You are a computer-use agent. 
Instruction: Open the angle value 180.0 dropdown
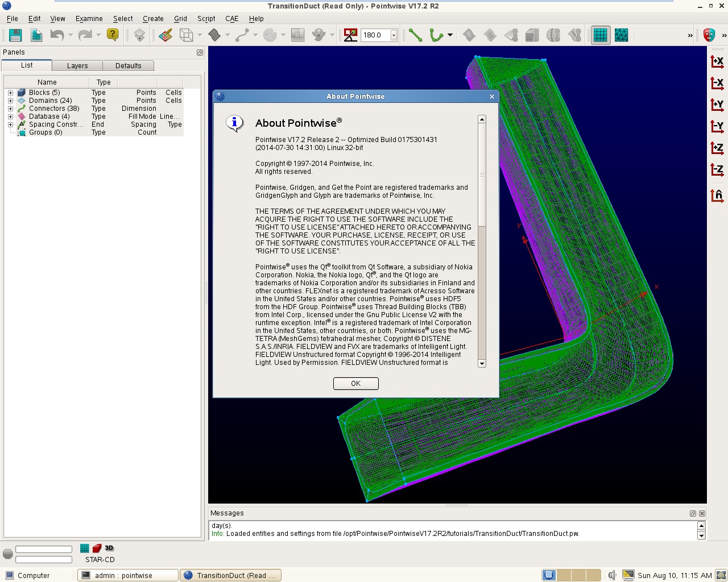click(394, 35)
